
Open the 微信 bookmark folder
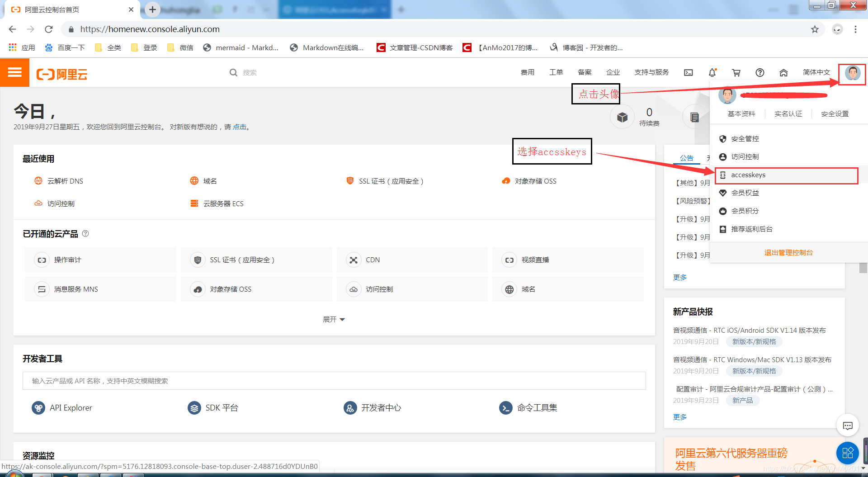180,47
